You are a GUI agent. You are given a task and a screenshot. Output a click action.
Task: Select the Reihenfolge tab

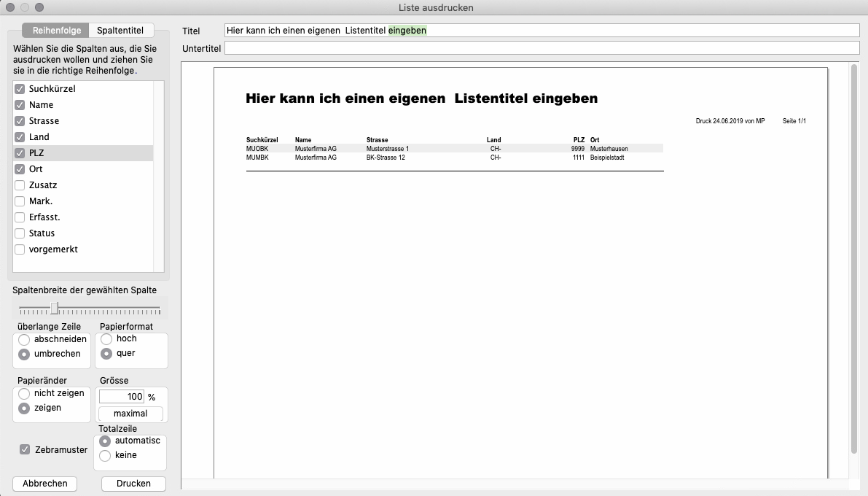pyautogui.click(x=55, y=30)
